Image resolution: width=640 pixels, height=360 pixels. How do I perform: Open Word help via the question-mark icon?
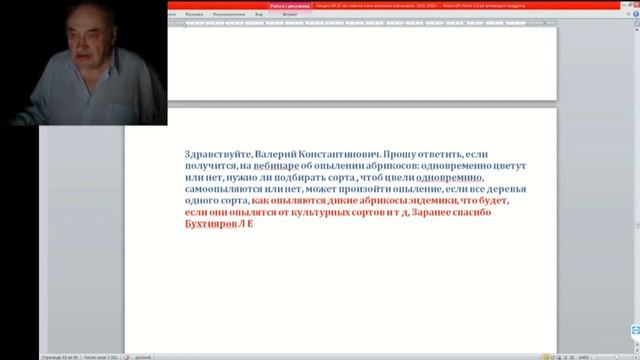pyautogui.click(x=636, y=14)
